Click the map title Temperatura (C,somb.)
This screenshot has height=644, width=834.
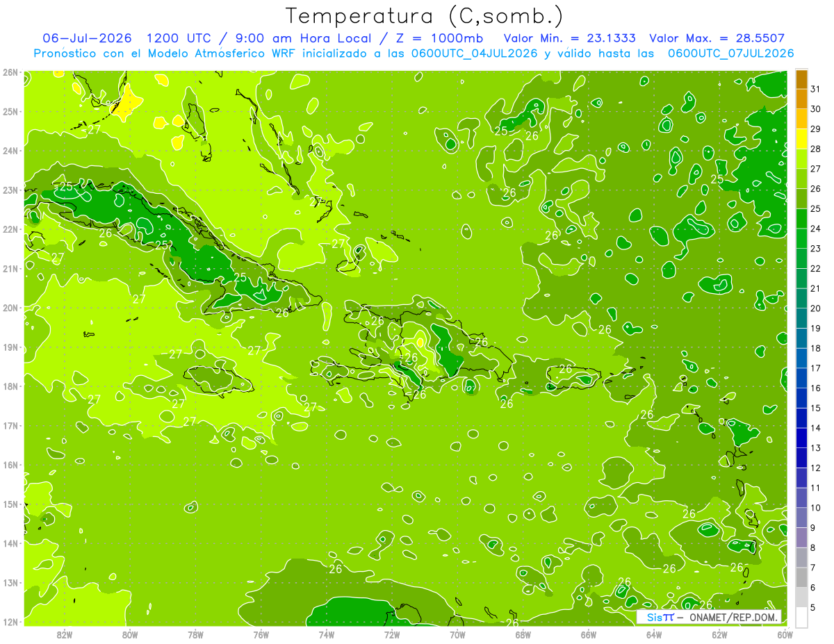tap(424, 16)
